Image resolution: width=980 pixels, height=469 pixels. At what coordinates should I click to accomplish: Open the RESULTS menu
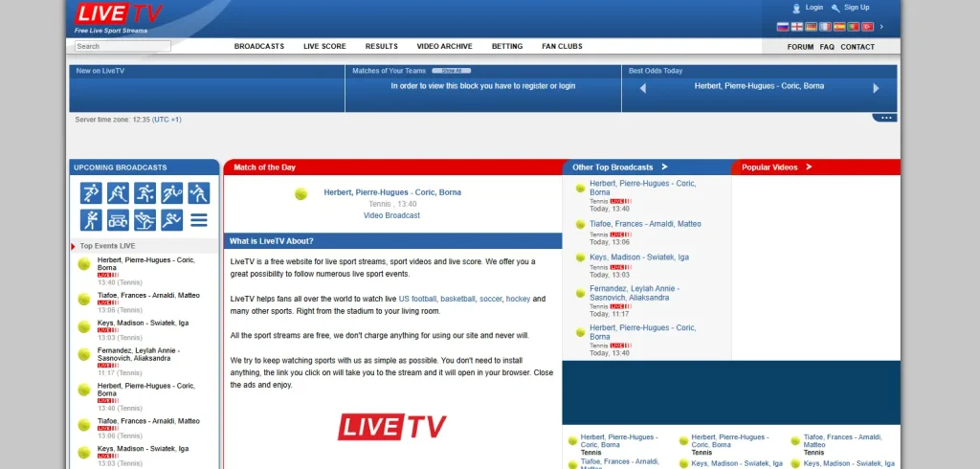381,46
